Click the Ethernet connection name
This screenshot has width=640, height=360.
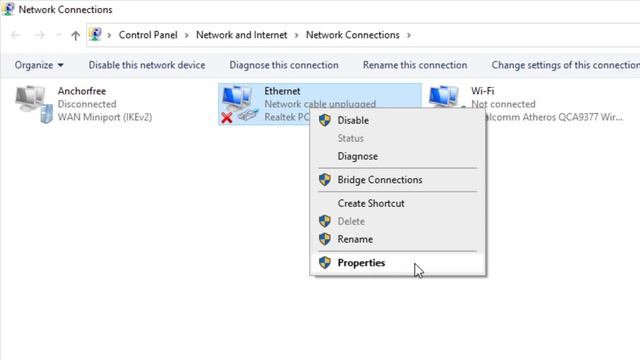pyautogui.click(x=282, y=91)
